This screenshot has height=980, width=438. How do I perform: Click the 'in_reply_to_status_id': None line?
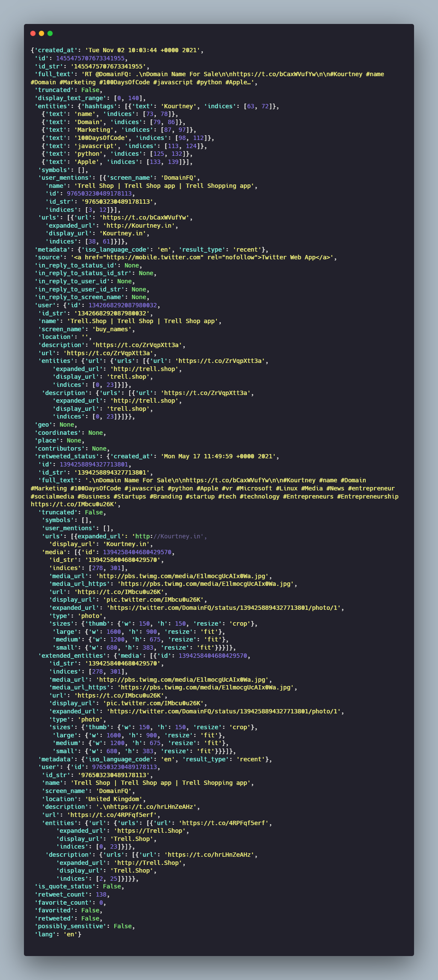(88, 265)
